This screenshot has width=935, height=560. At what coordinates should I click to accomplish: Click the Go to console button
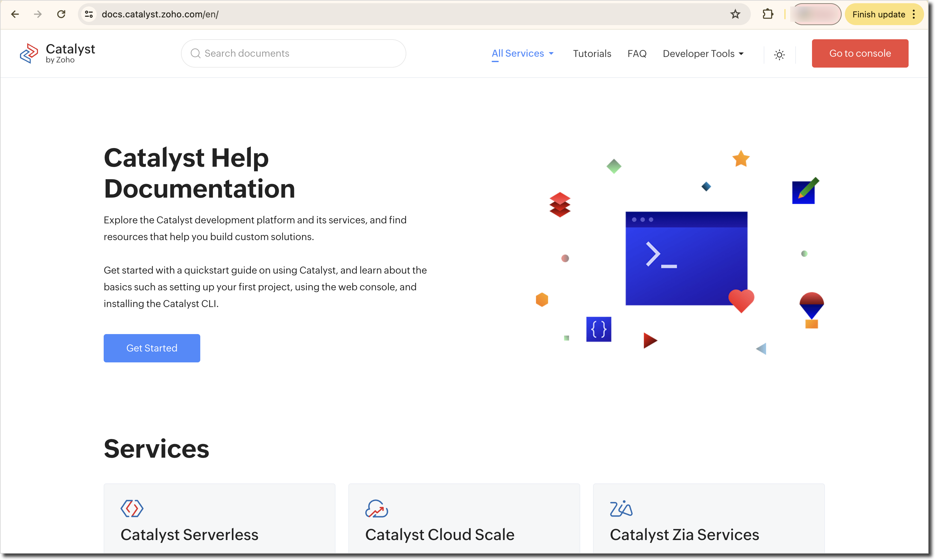point(860,53)
